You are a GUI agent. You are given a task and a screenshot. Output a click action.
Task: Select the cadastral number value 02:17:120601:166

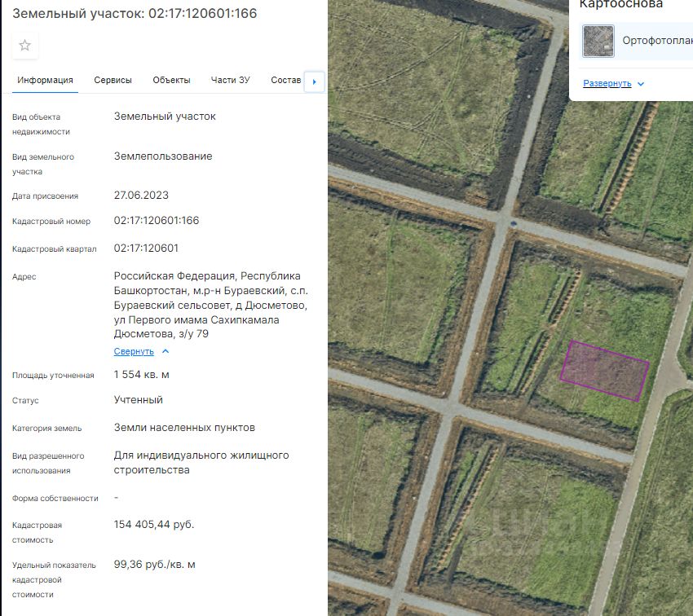[157, 220]
